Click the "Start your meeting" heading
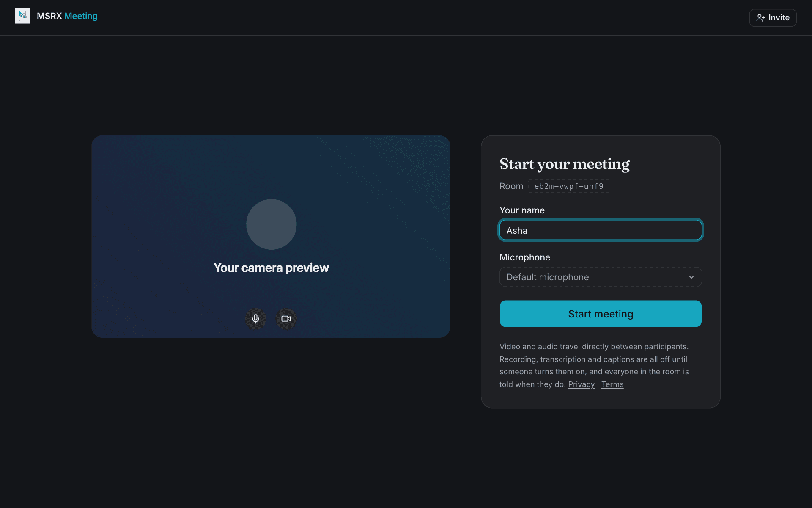The image size is (812, 508). coord(565,164)
